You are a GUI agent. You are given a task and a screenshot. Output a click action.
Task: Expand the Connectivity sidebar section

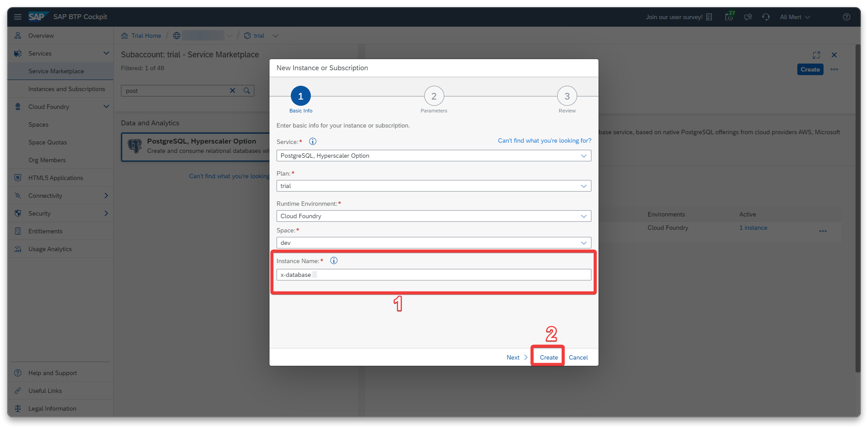coord(106,196)
